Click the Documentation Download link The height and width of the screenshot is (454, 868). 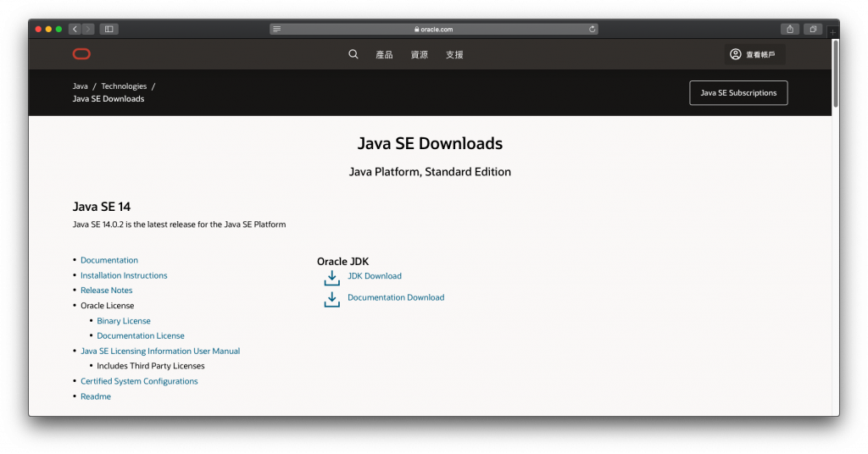(396, 297)
